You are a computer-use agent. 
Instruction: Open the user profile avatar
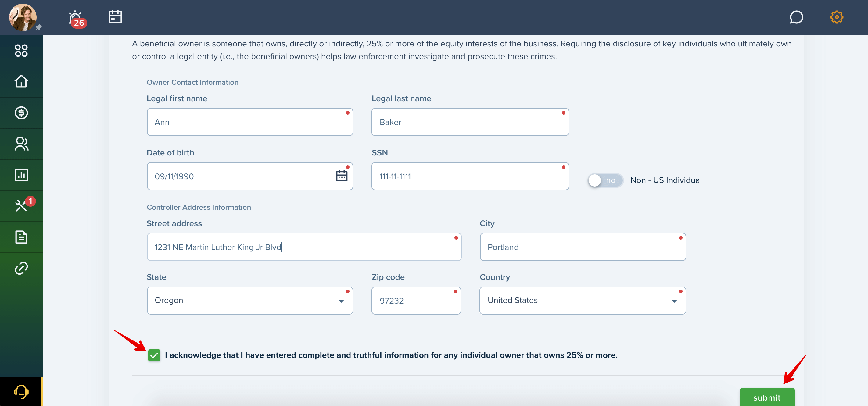coord(23,17)
